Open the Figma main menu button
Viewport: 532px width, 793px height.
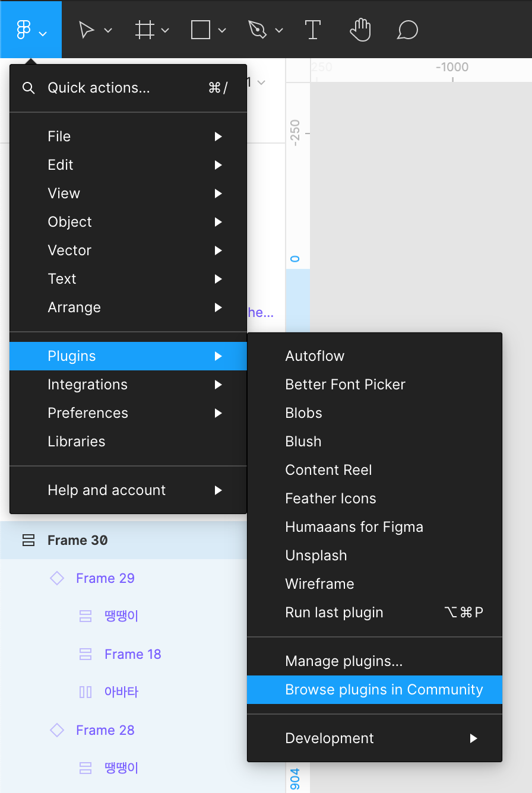30,30
